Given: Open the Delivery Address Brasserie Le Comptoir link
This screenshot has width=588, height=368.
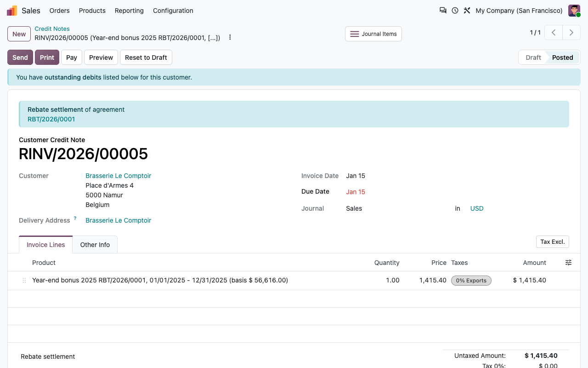Looking at the screenshot, I should 119,220.
